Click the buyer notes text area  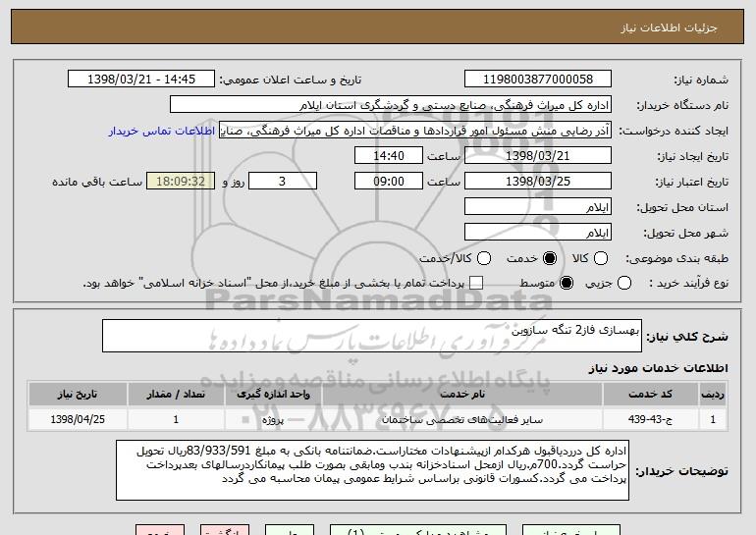[372, 470]
